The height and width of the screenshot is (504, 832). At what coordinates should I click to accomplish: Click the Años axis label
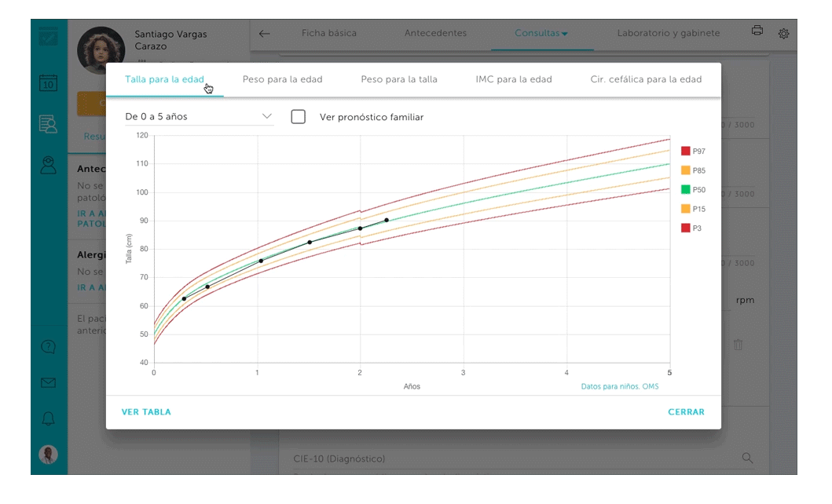coord(412,386)
